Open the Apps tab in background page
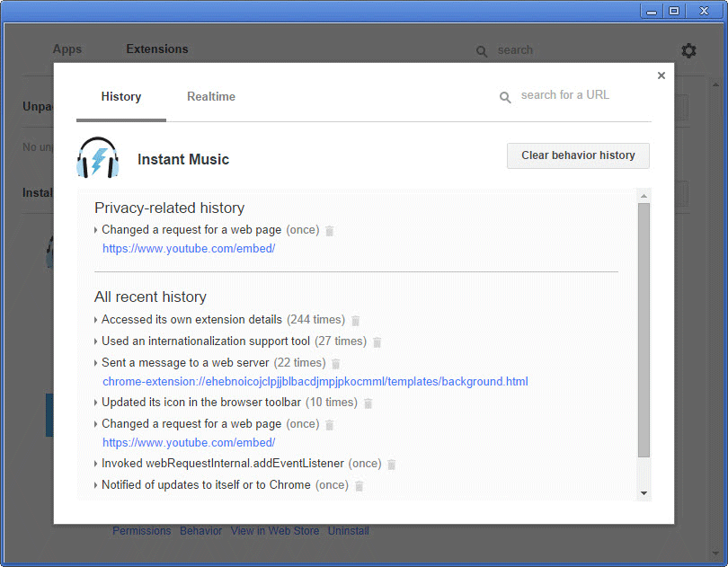The image size is (728, 567). point(67,49)
